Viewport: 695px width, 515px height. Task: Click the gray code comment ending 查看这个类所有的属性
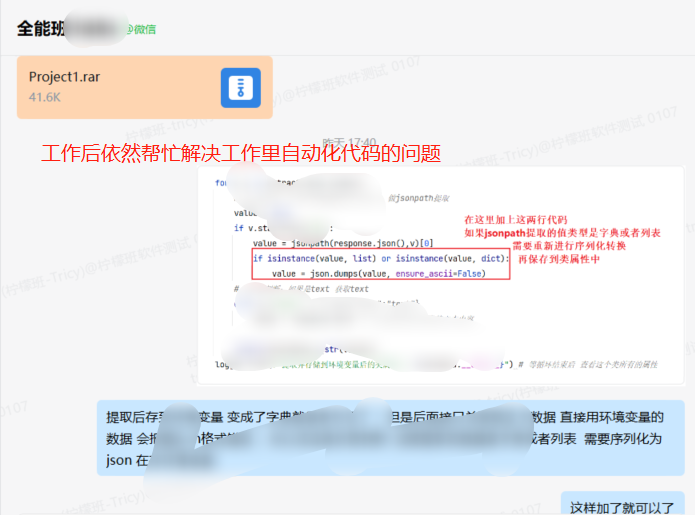pos(602,366)
